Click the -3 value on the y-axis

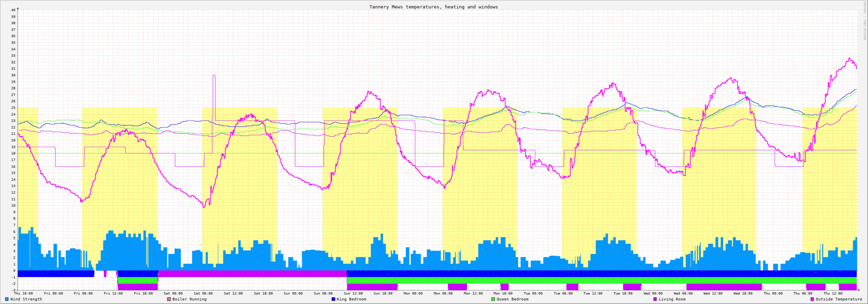(13, 290)
